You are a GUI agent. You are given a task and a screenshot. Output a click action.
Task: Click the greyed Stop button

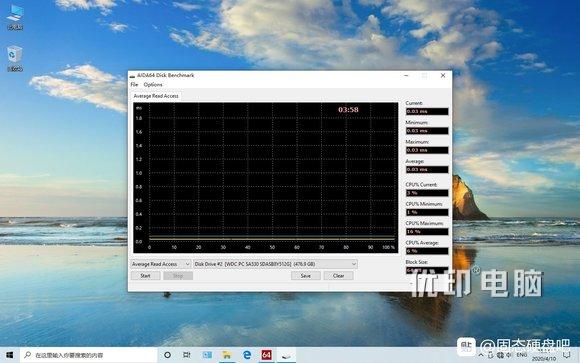click(178, 276)
